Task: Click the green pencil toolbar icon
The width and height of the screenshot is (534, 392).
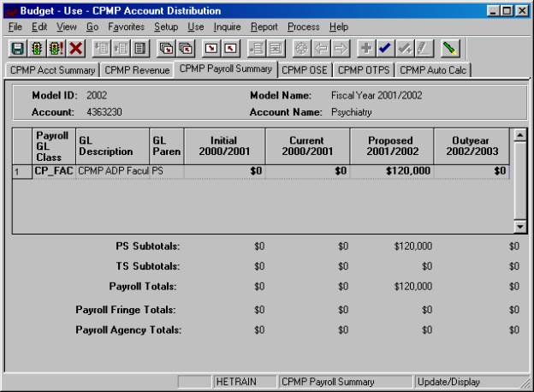Action: 449,48
